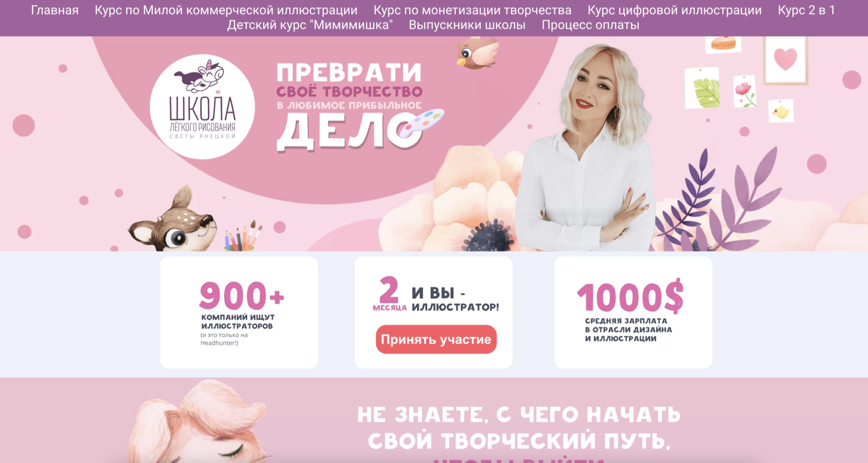This screenshot has height=463, width=868.
Task: Open Курс по Милой коммерческой иллюстрации
Action: [x=226, y=10]
